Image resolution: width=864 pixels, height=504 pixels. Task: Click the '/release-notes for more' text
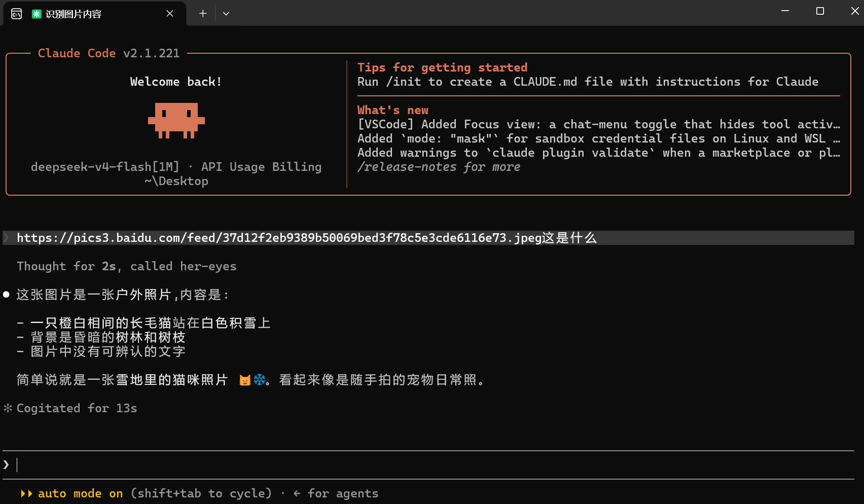[439, 167]
